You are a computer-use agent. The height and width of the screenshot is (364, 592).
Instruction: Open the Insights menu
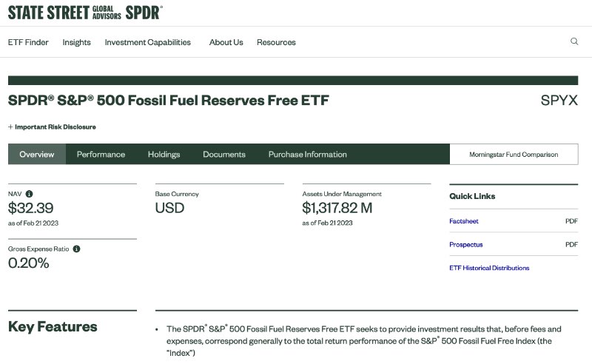[x=77, y=42]
